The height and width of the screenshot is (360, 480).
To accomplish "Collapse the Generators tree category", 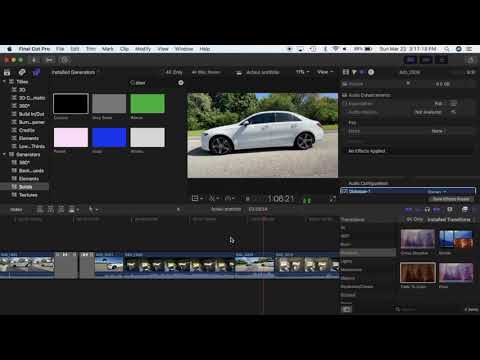I will tap(4, 154).
